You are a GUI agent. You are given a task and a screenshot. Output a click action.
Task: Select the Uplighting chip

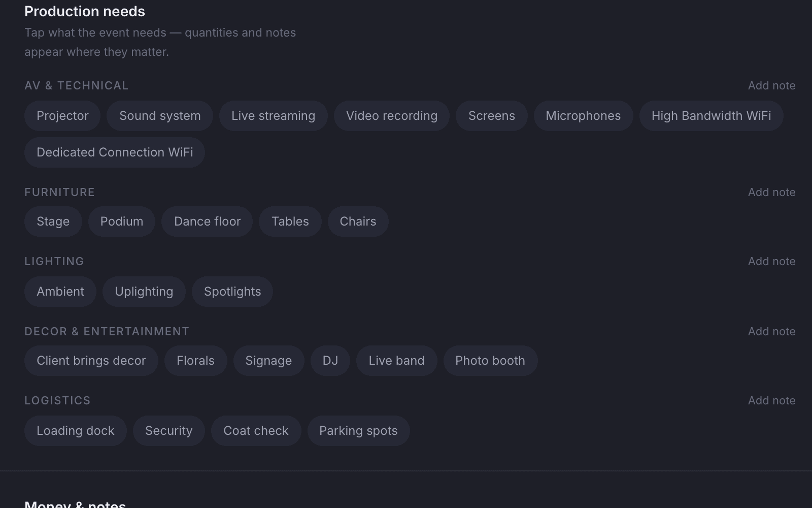(x=144, y=292)
